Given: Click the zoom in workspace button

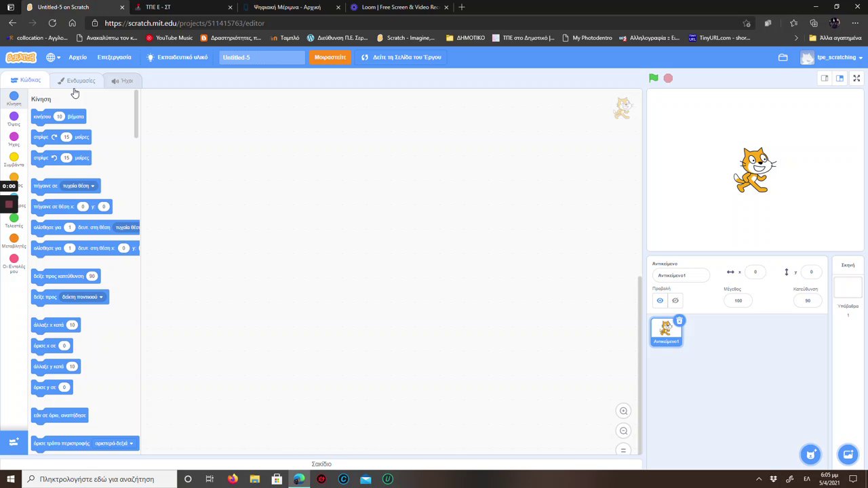Looking at the screenshot, I should pyautogui.click(x=623, y=411).
